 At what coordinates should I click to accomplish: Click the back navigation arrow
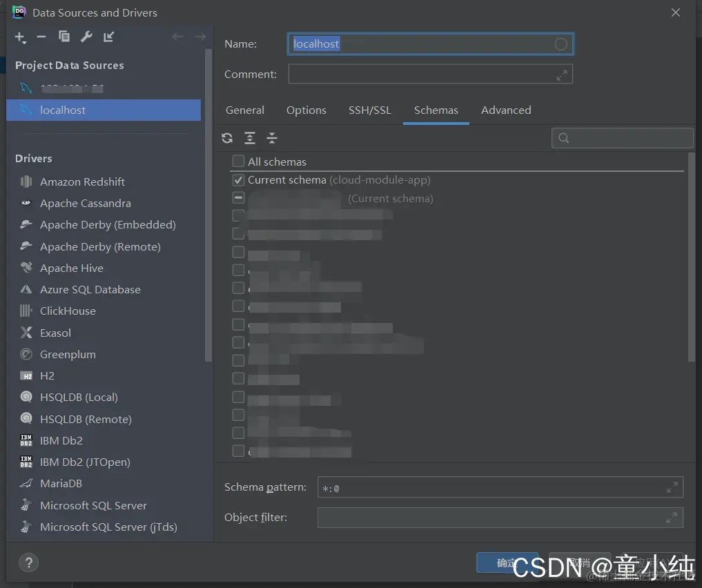click(x=177, y=37)
